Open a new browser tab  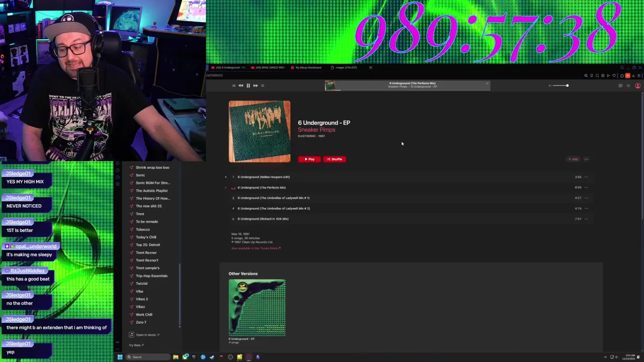tap(371, 67)
